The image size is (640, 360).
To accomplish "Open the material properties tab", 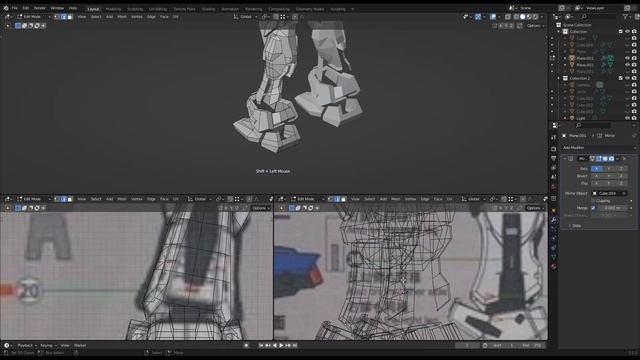I will click(x=554, y=267).
